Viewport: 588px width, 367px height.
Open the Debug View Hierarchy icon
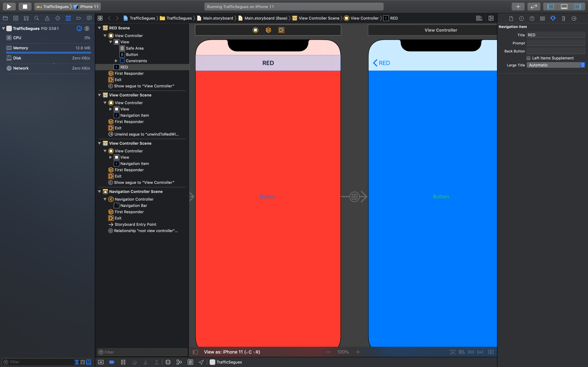tap(168, 362)
